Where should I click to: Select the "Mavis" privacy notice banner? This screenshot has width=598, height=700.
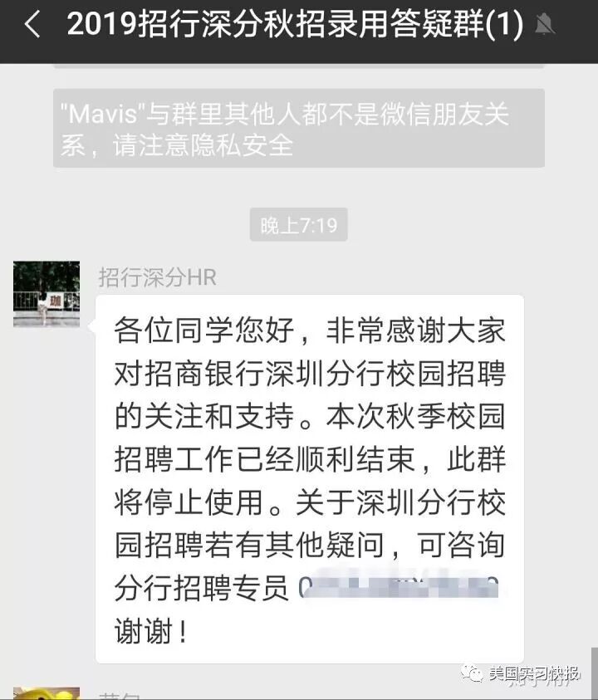(x=299, y=128)
